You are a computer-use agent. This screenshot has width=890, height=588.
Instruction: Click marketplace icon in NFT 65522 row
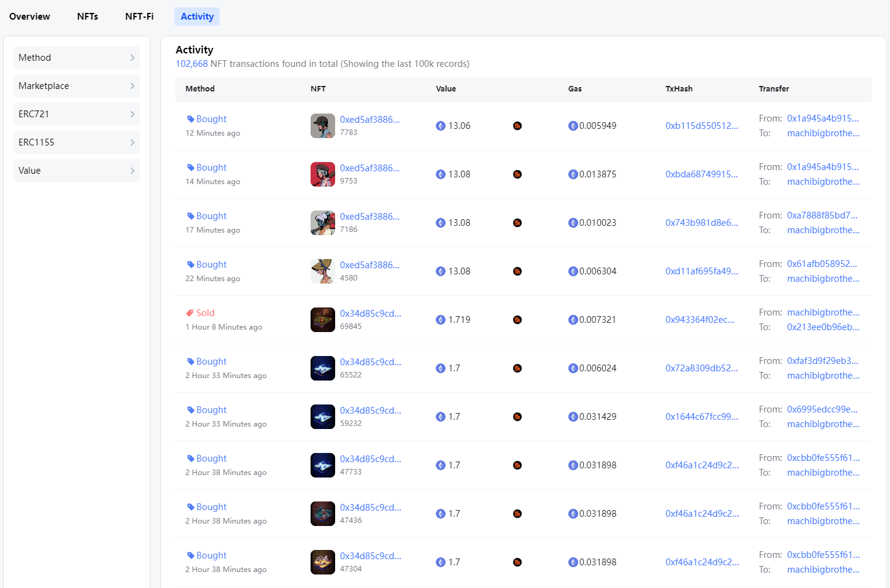pos(517,368)
